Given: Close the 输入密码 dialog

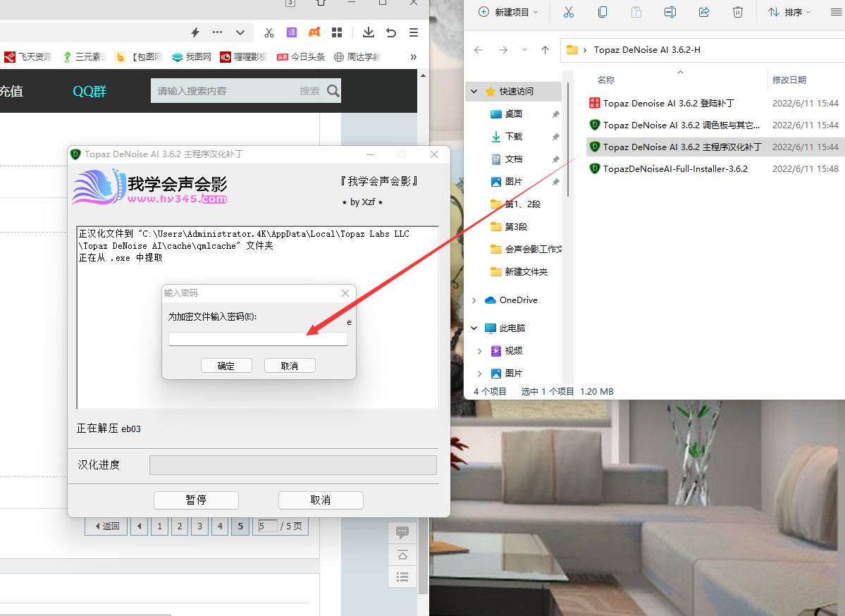Looking at the screenshot, I should click(345, 293).
